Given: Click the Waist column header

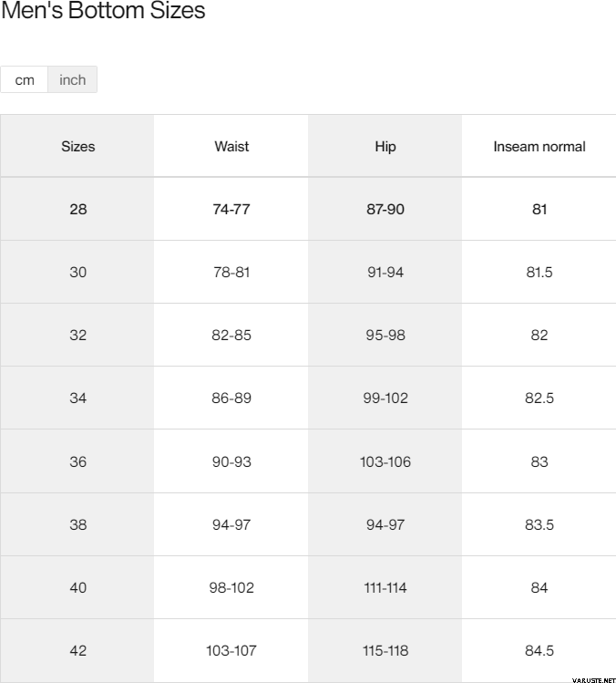Looking at the screenshot, I should (x=231, y=146).
